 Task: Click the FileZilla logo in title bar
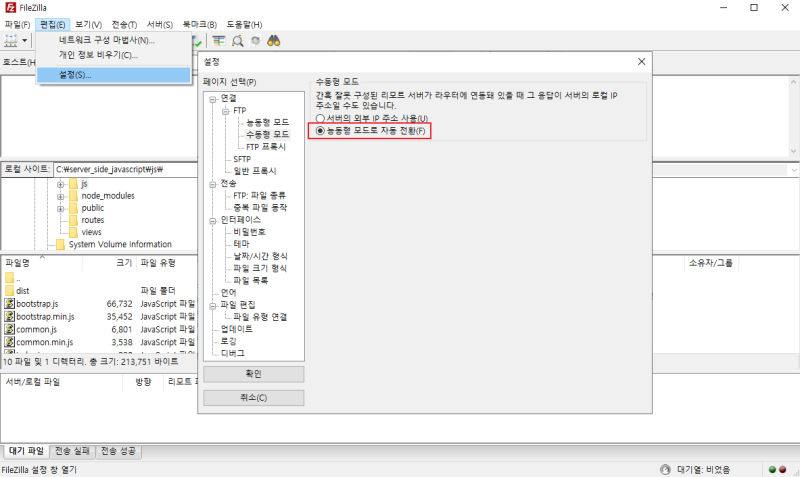(10, 8)
